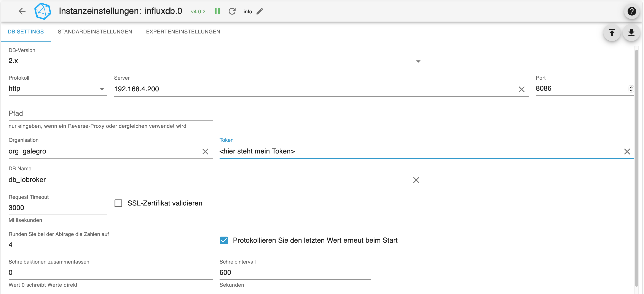Enable SSL-Zertifikat validieren checkbox
This screenshot has width=644, height=294.
tap(118, 203)
